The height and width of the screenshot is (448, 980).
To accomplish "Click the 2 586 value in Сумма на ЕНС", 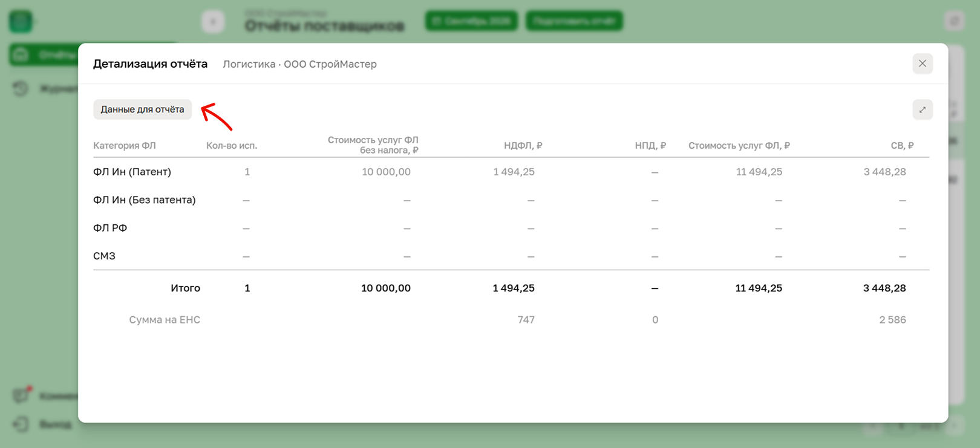I will (x=892, y=319).
